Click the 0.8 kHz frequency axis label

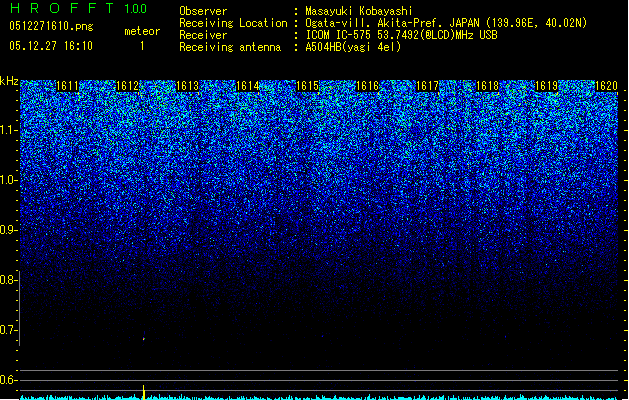click(x=8, y=280)
